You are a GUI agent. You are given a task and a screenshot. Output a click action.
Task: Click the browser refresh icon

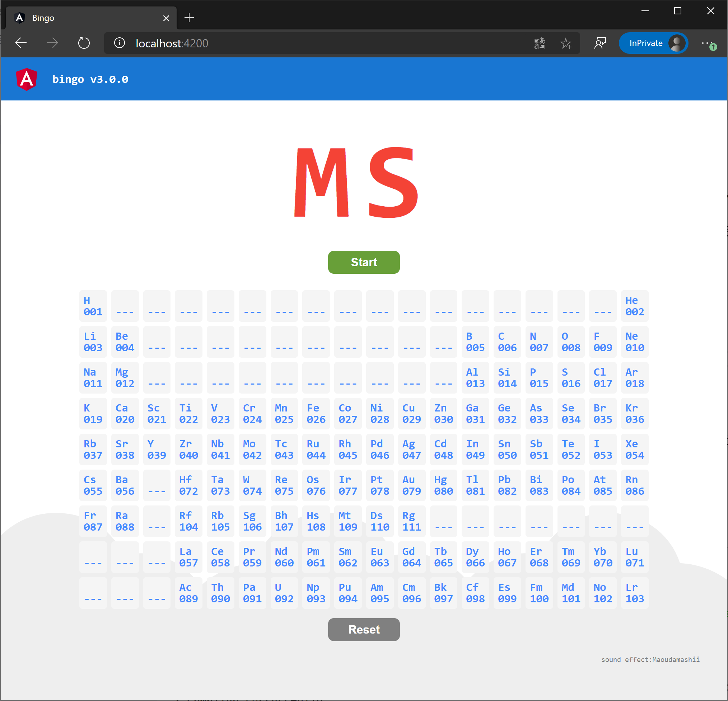click(x=84, y=43)
